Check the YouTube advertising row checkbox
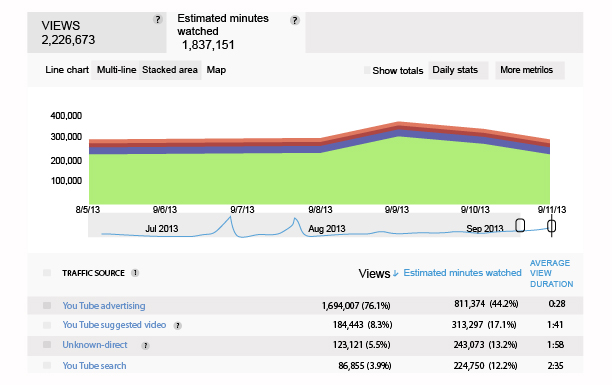612x385 pixels. (x=47, y=305)
